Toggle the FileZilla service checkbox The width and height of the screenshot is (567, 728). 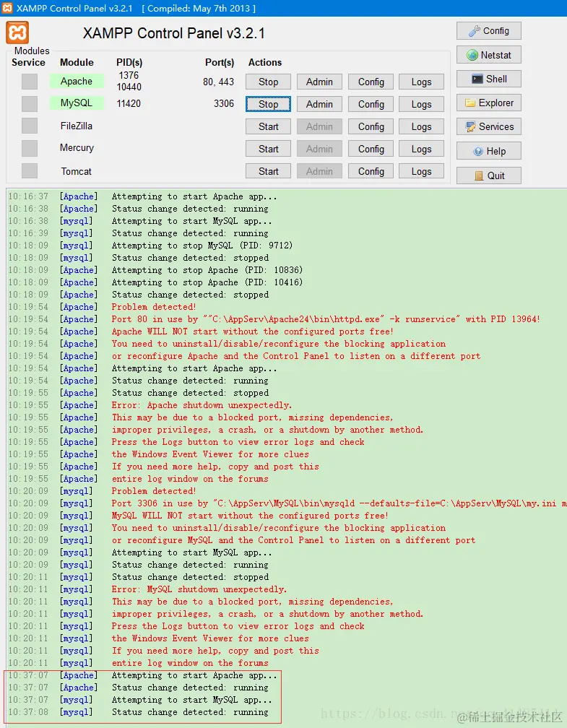(x=30, y=126)
